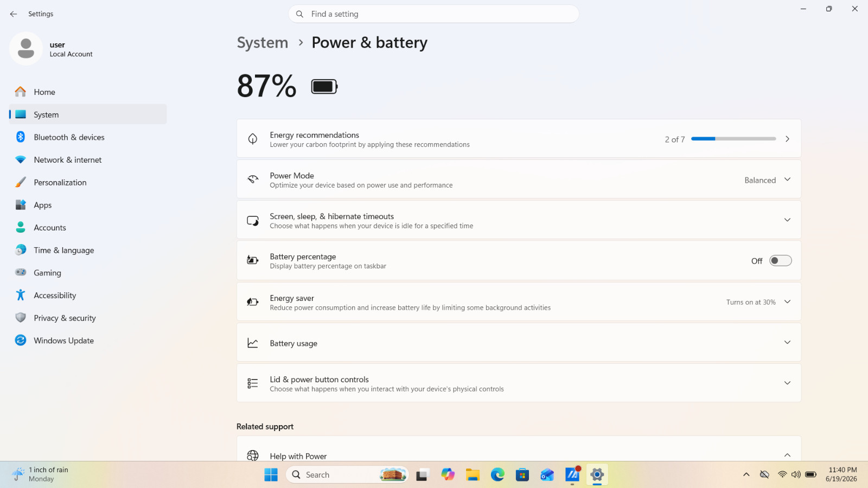Expand the Battery usage section
This screenshot has width=868, height=488.
(787, 342)
